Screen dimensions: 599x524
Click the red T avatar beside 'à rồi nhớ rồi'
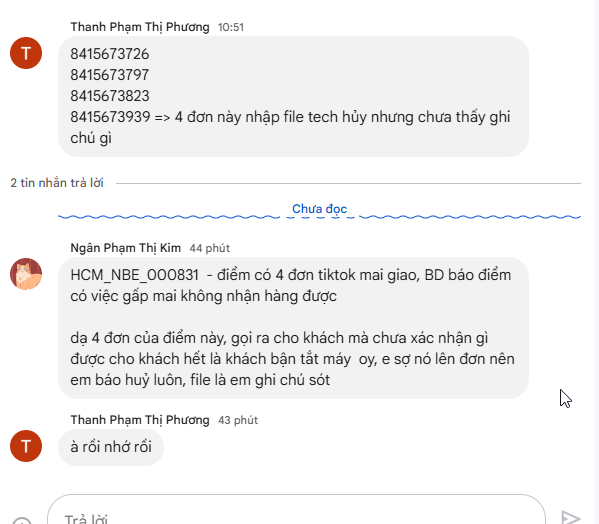pos(26,446)
